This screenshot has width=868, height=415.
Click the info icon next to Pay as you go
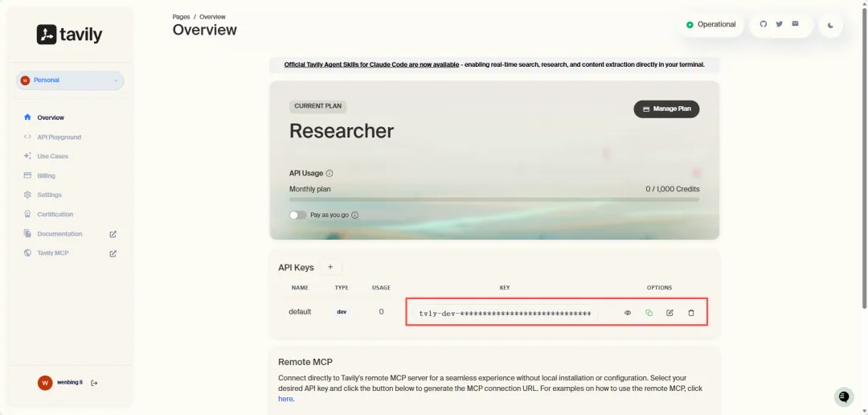(355, 215)
